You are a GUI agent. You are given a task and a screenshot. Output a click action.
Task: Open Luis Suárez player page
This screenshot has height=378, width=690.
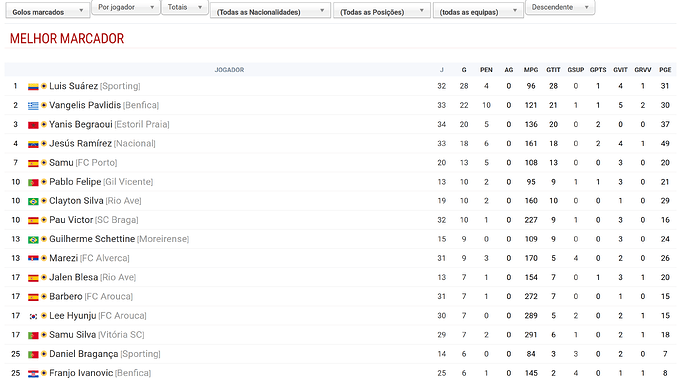(x=73, y=86)
